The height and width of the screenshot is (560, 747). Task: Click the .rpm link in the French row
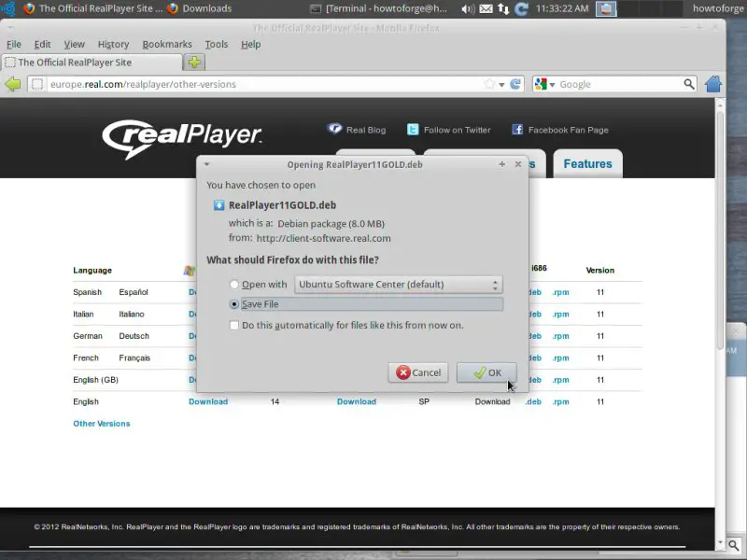561,358
